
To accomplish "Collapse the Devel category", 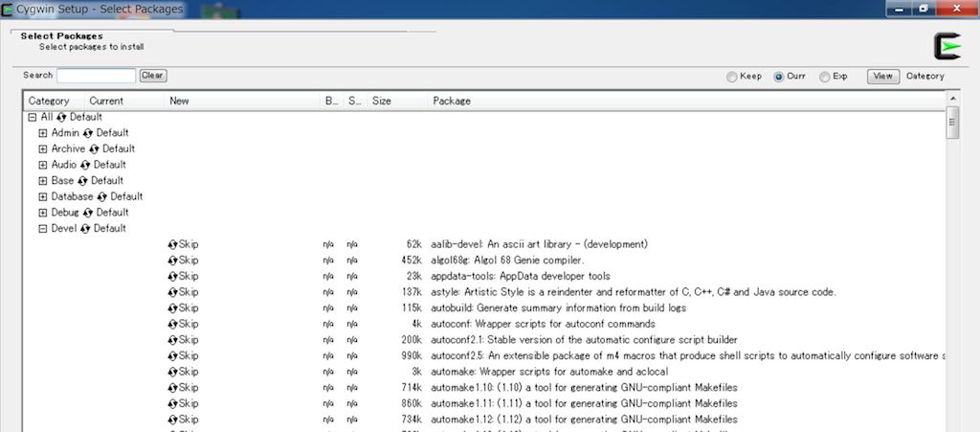I will click(42, 229).
